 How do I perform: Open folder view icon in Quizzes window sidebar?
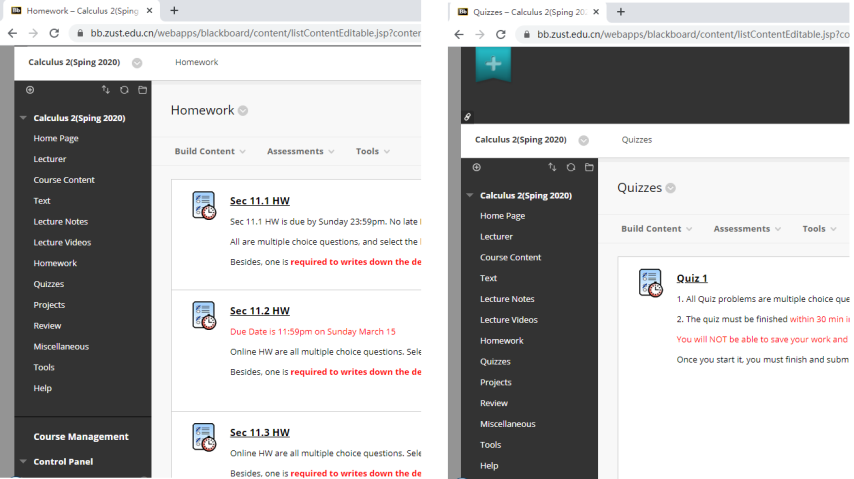pyautogui.click(x=589, y=167)
